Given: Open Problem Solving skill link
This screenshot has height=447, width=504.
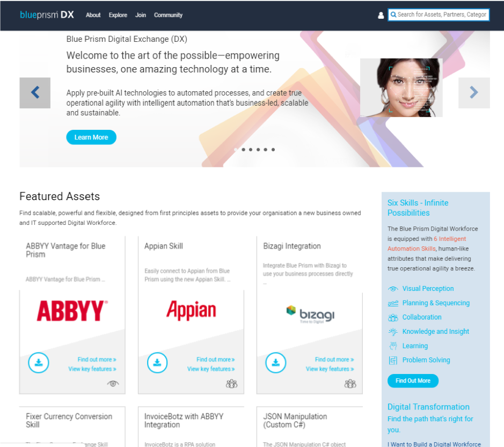Looking at the screenshot, I should (x=426, y=360).
